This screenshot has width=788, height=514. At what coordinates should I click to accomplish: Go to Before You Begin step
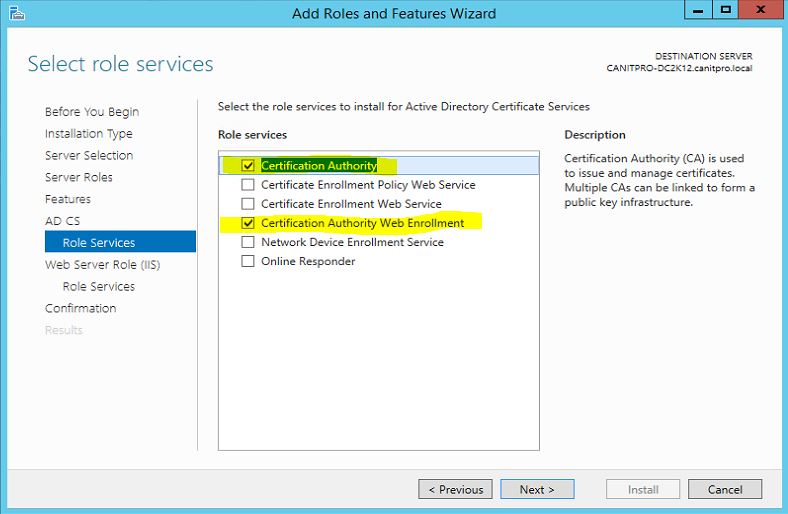click(92, 112)
